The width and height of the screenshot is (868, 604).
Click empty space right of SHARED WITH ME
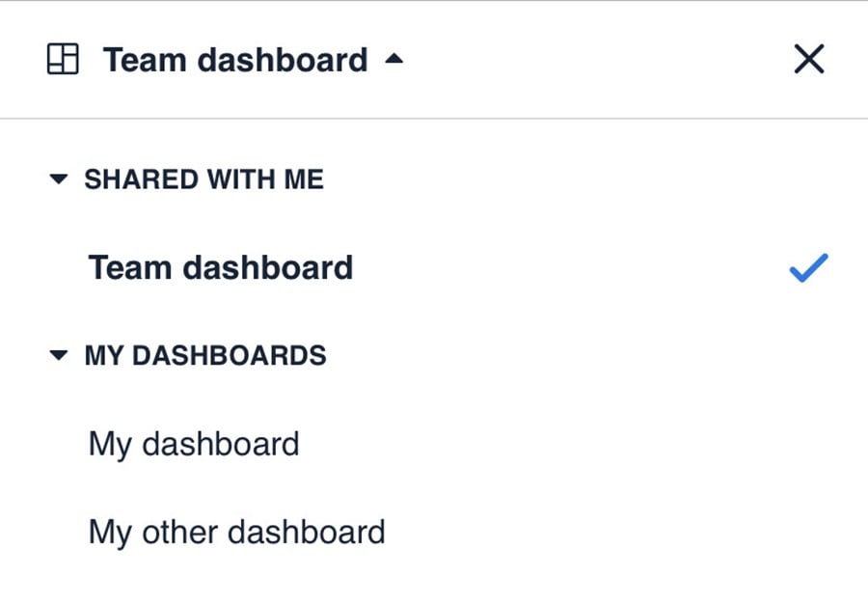coord(579,179)
